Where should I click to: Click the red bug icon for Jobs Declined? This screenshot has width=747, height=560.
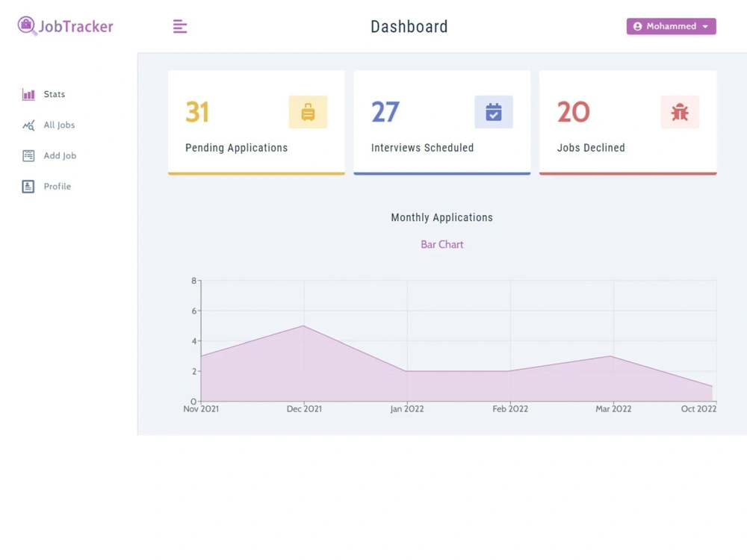click(680, 112)
